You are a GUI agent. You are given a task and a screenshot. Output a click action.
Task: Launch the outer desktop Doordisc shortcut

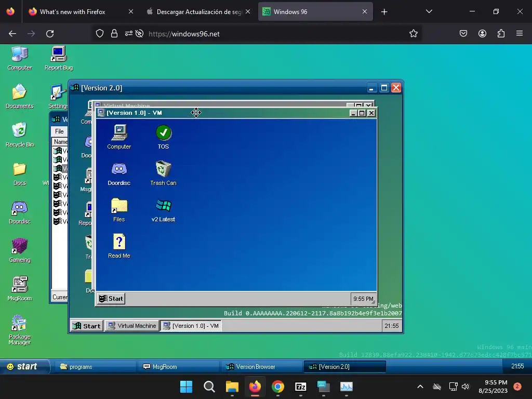(20, 212)
